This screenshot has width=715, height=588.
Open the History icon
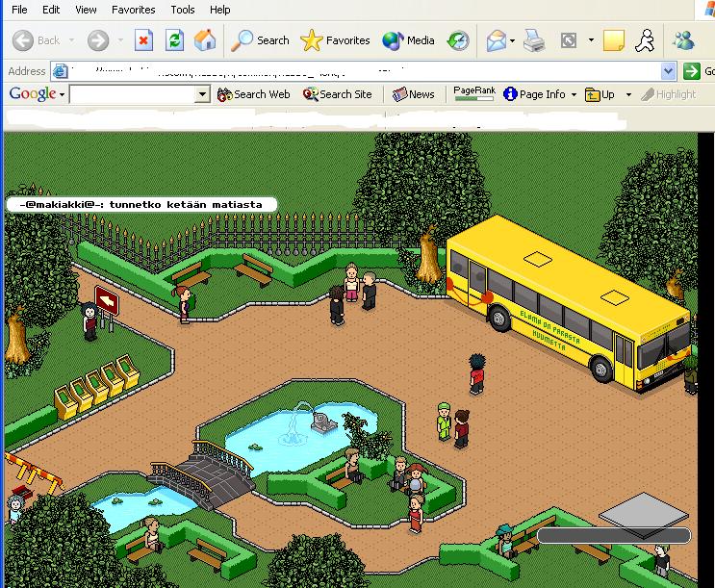coord(458,40)
